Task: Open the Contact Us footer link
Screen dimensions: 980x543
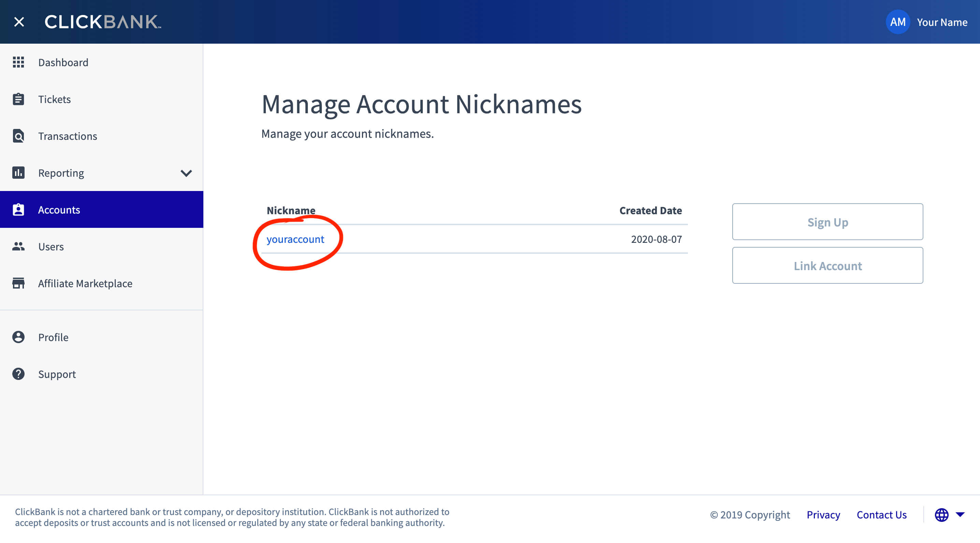Action: tap(881, 515)
